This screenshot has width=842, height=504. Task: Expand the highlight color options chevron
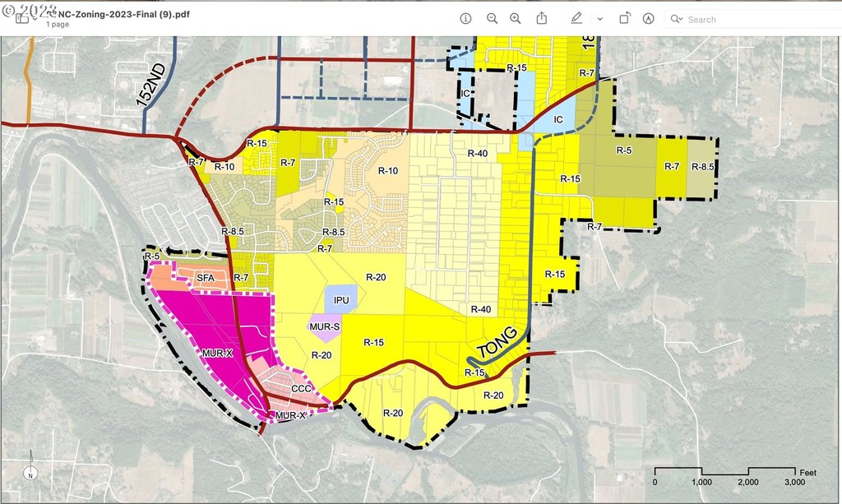point(599,18)
